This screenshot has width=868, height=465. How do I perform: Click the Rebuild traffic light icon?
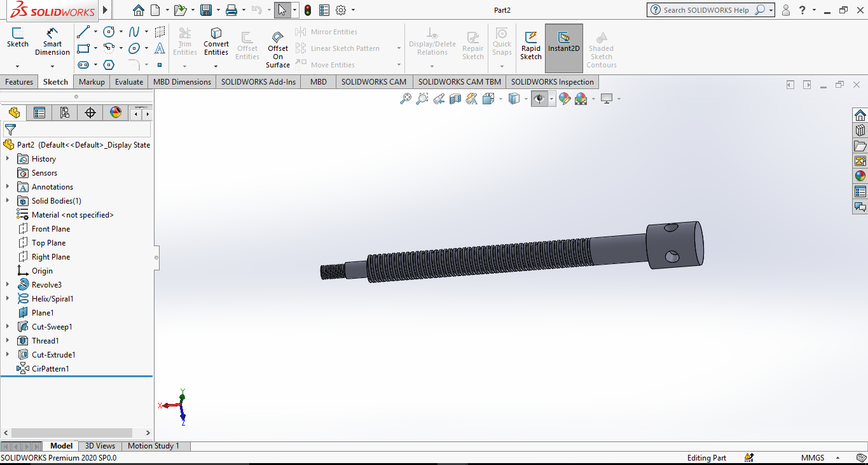(x=308, y=10)
